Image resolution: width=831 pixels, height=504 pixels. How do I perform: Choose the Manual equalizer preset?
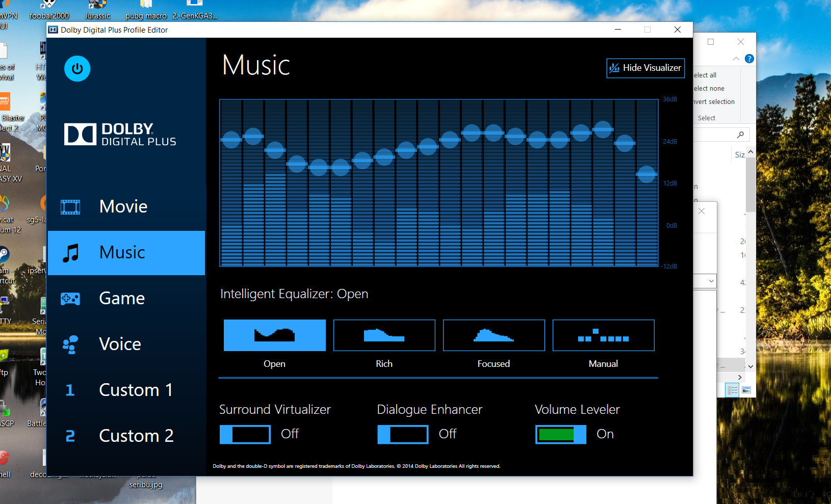[603, 335]
